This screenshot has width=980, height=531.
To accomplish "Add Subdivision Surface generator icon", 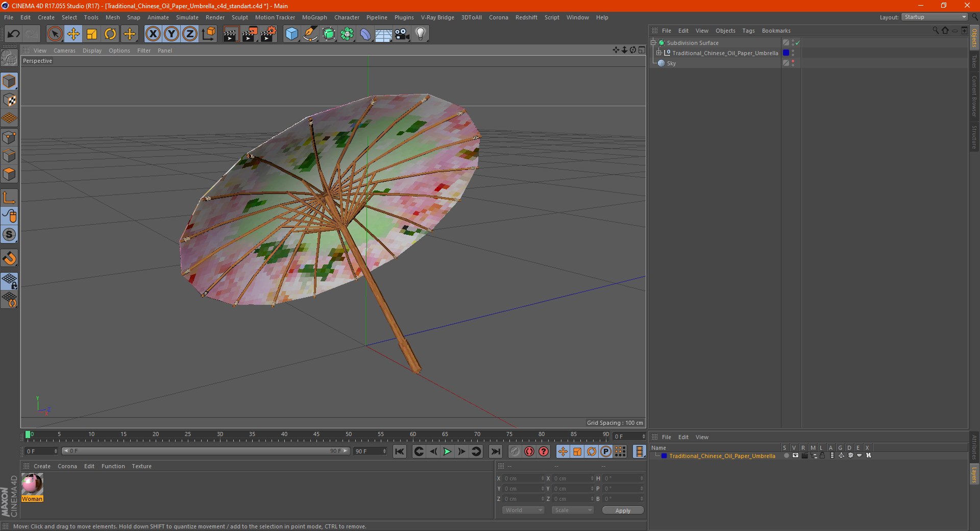I will click(329, 34).
